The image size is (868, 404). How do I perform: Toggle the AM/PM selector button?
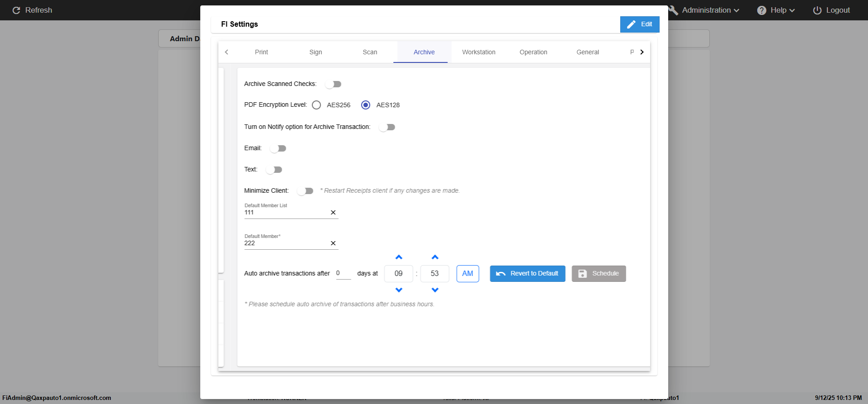click(467, 274)
